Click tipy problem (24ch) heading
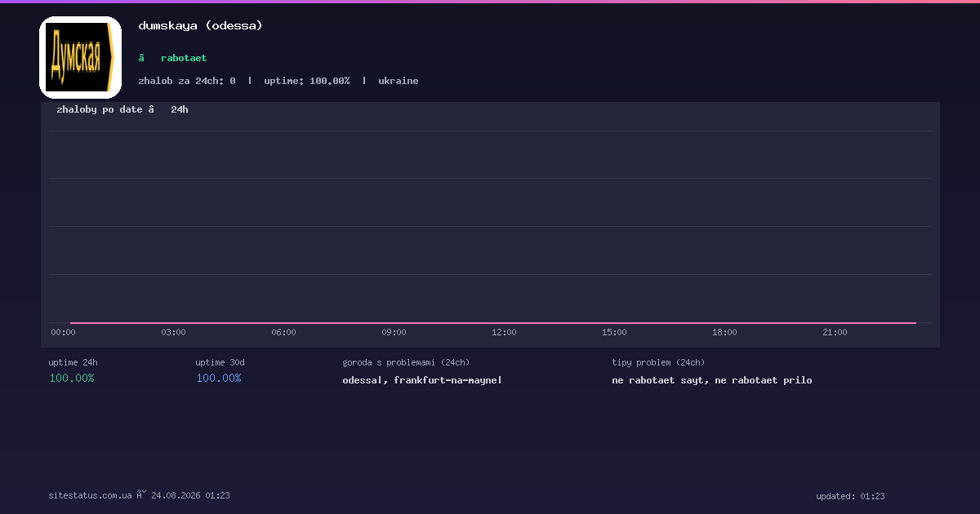Image resolution: width=980 pixels, height=514 pixels. (x=658, y=362)
